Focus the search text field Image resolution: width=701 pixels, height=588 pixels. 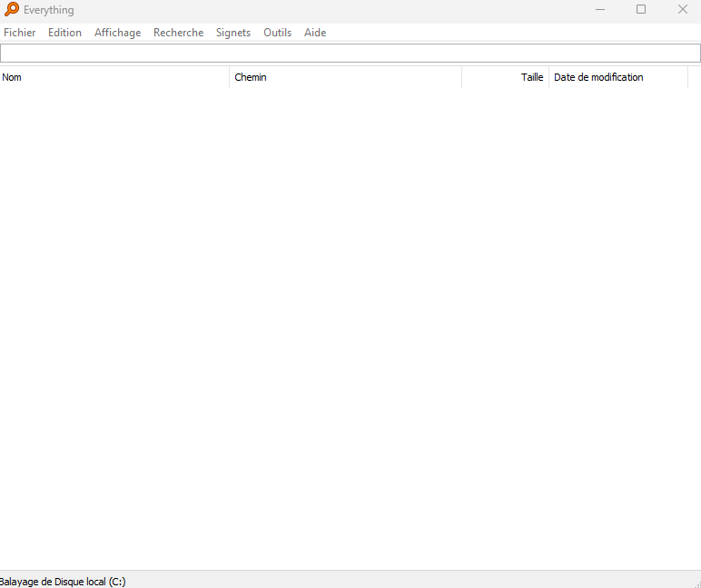(x=350, y=54)
